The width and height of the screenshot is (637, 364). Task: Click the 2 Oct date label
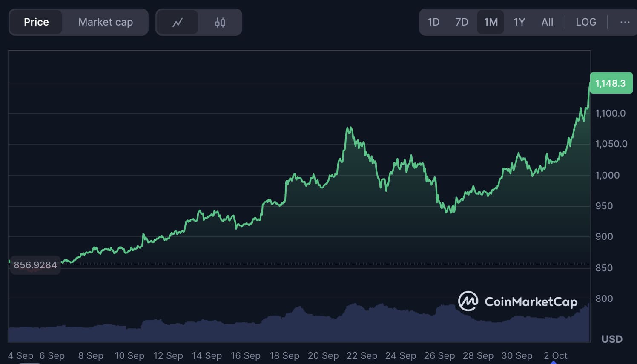click(555, 355)
